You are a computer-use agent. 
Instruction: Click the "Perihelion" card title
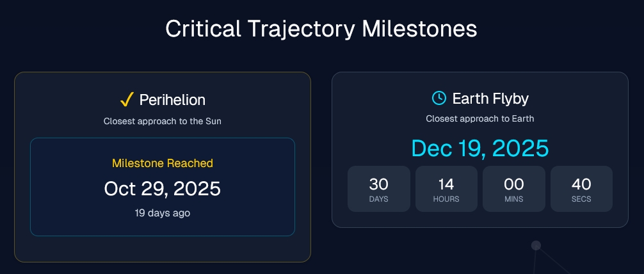(x=172, y=100)
